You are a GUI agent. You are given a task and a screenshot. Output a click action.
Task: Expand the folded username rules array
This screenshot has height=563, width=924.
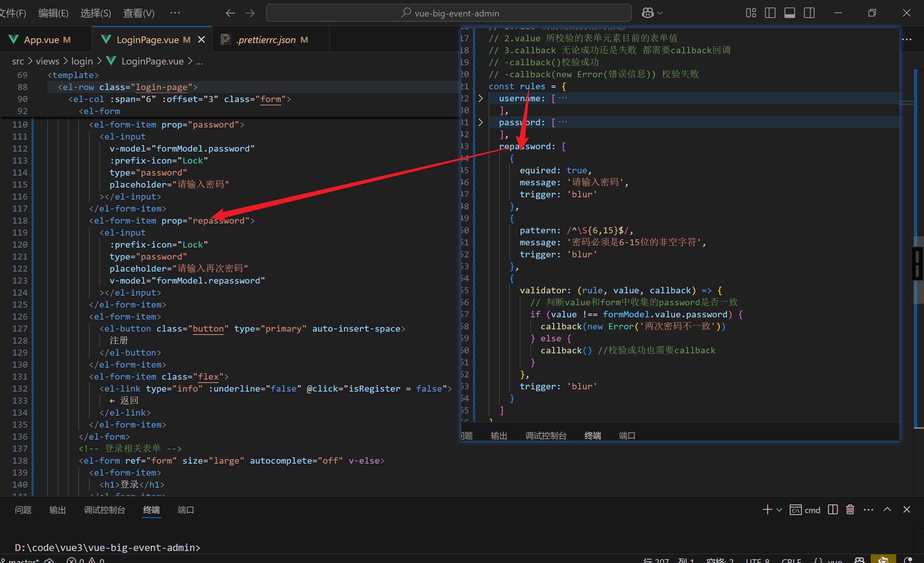coord(480,98)
